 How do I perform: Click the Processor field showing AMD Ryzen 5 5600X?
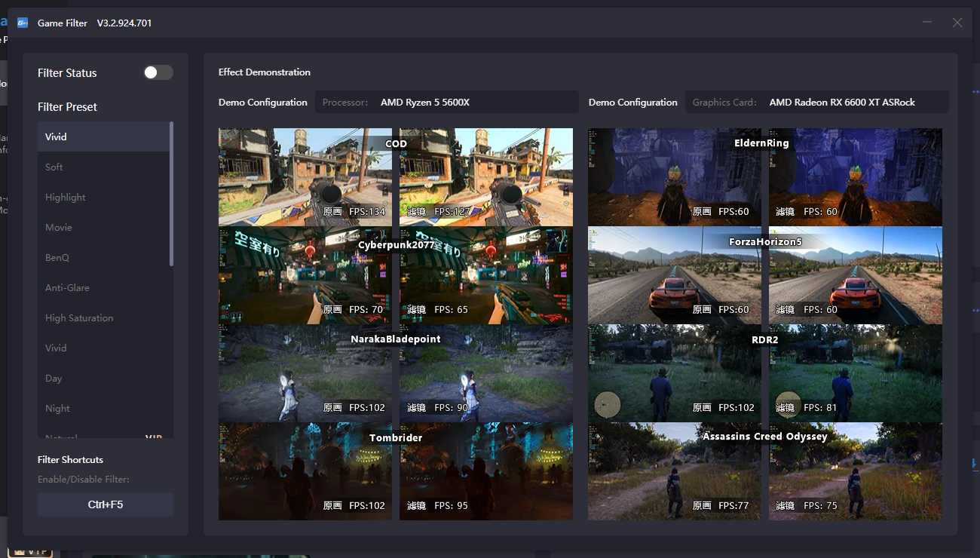click(x=447, y=102)
